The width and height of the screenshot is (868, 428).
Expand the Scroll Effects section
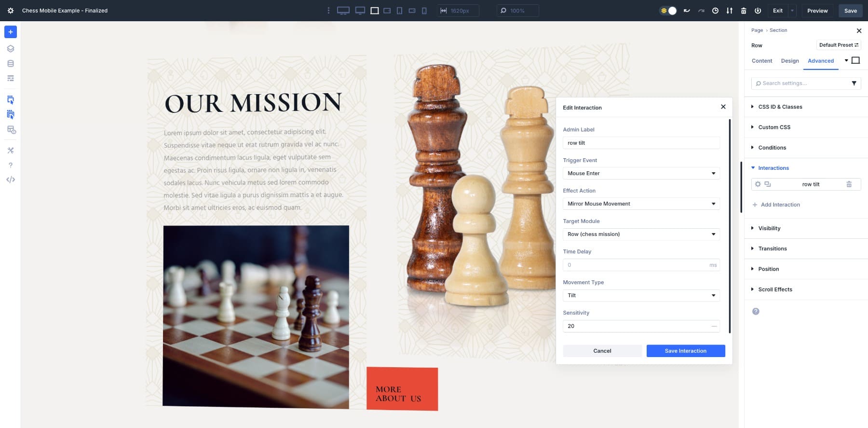(x=775, y=290)
